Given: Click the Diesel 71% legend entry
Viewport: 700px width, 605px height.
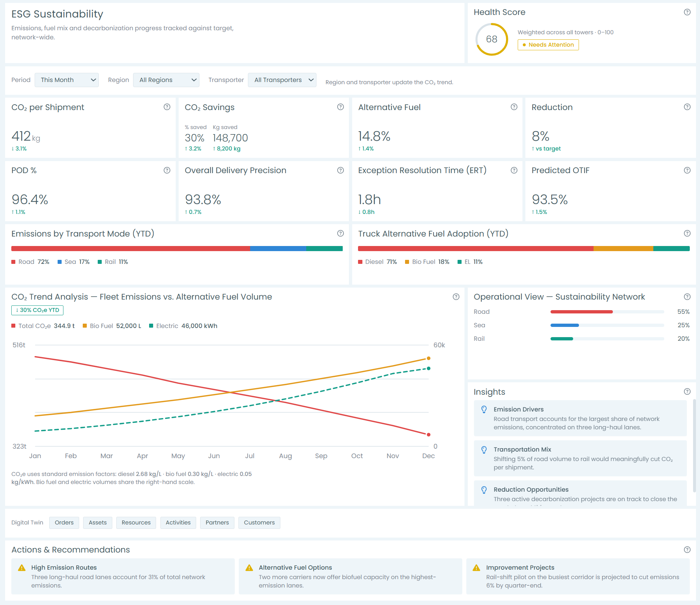Looking at the screenshot, I should [378, 262].
